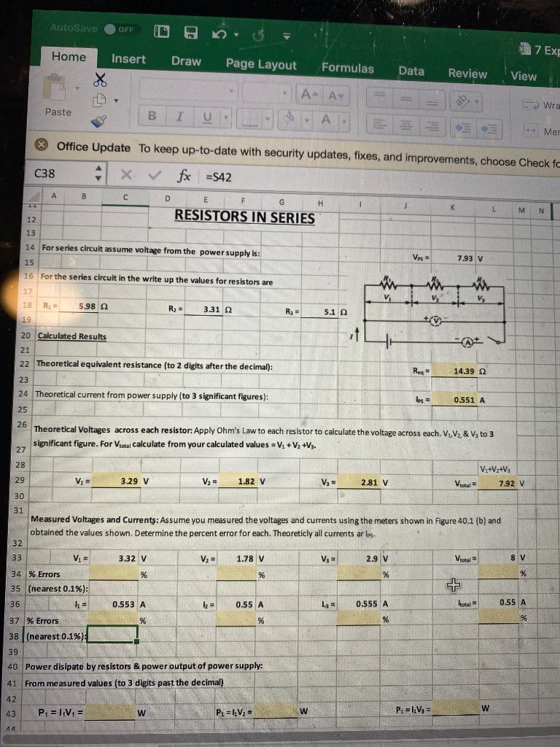Dismiss the Office Update banner

(42, 144)
